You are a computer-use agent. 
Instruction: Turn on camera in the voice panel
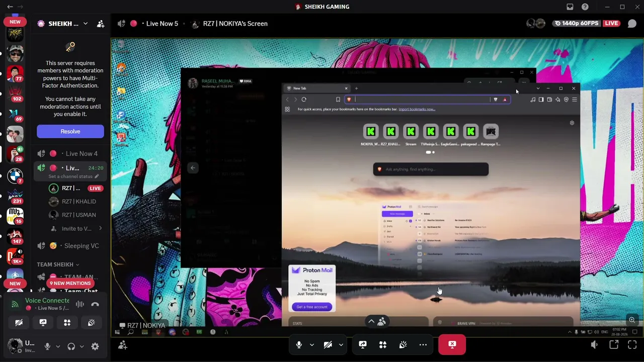click(19, 323)
